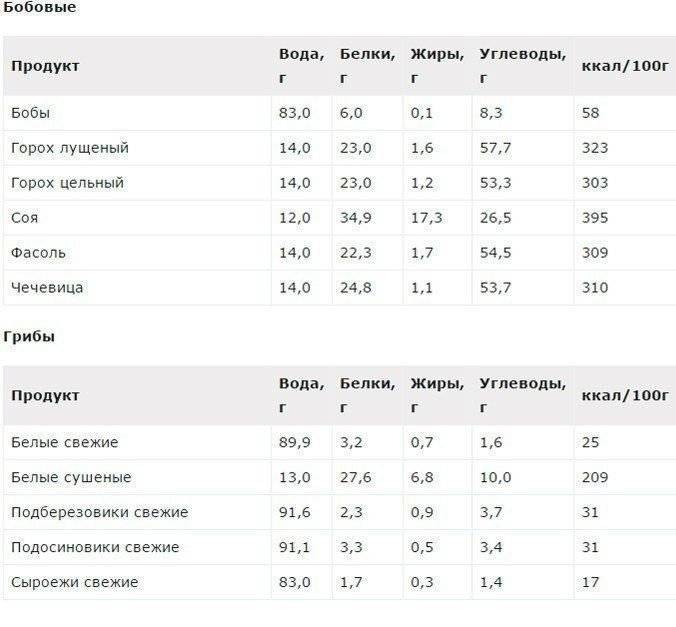
Task: Click the Подосиновики свежие product cell
Action: click(95, 547)
